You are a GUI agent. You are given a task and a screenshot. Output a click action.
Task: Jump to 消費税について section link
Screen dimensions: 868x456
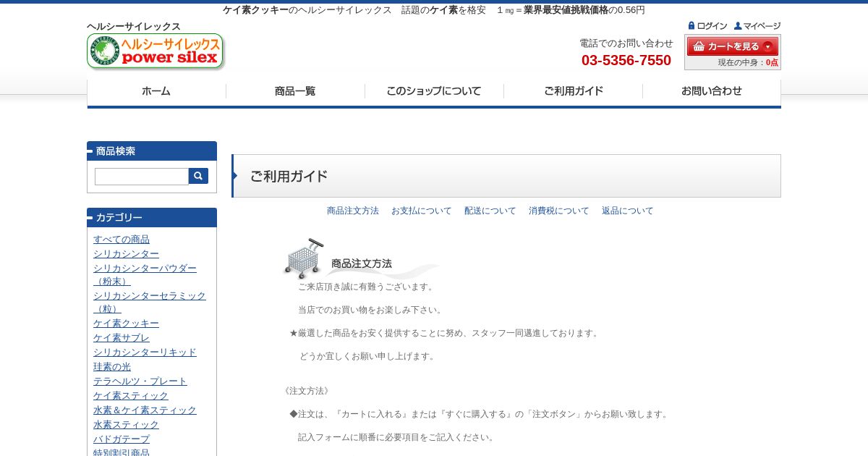pos(559,211)
